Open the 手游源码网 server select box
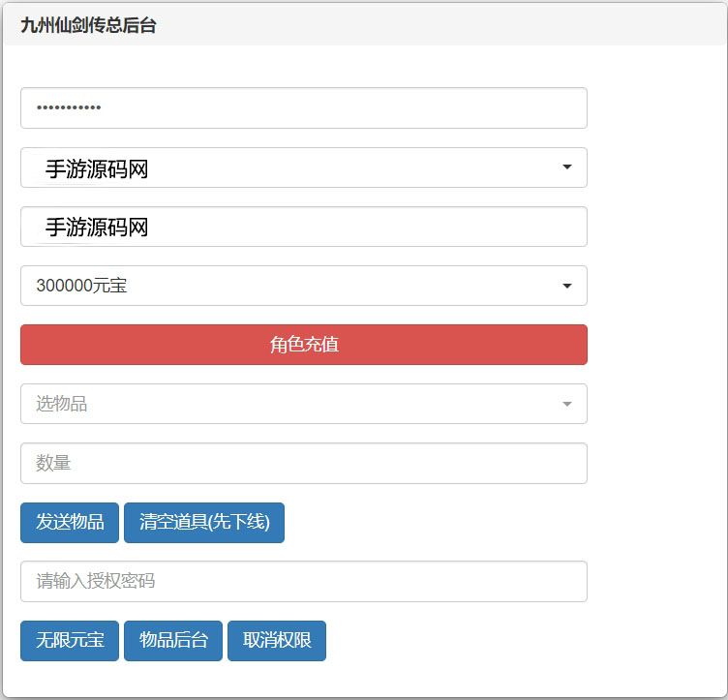This screenshot has width=728, height=700. pos(303,167)
